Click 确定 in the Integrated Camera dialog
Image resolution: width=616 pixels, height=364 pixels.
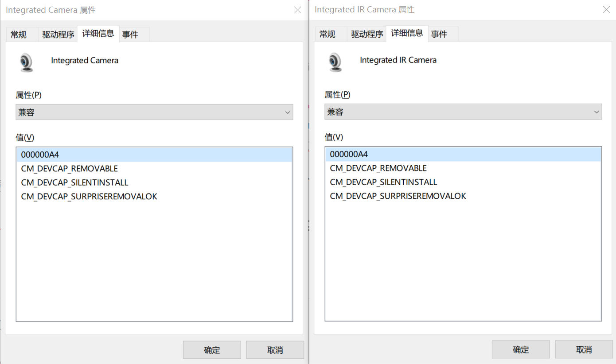point(212,349)
